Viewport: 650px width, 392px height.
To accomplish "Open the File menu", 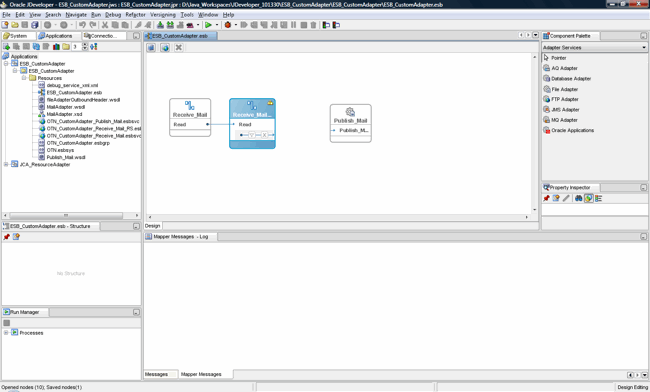I will [6, 15].
